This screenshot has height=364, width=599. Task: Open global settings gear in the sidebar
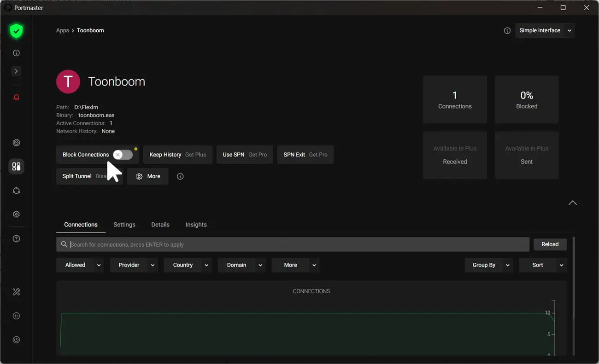(x=16, y=214)
